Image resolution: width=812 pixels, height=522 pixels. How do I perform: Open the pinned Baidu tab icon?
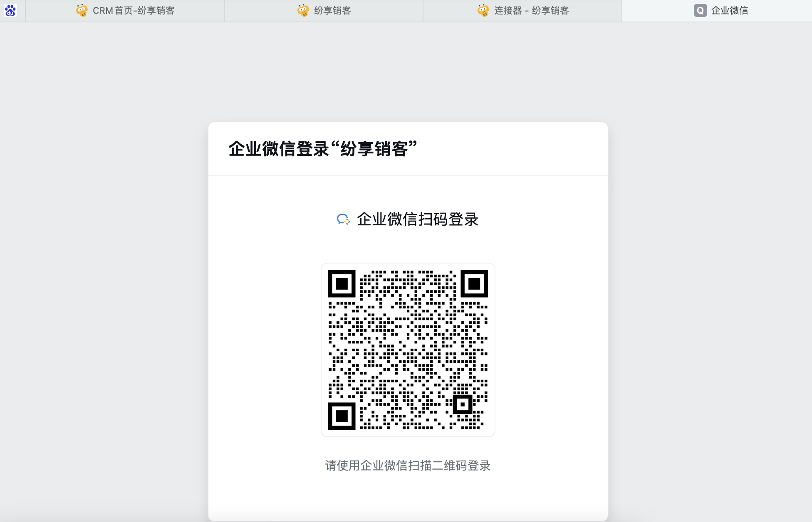point(10,10)
